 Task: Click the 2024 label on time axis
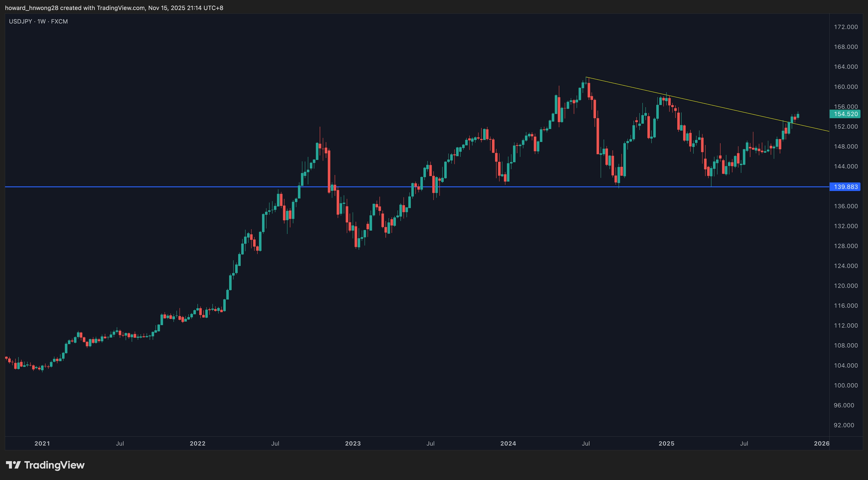(x=508, y=443)
